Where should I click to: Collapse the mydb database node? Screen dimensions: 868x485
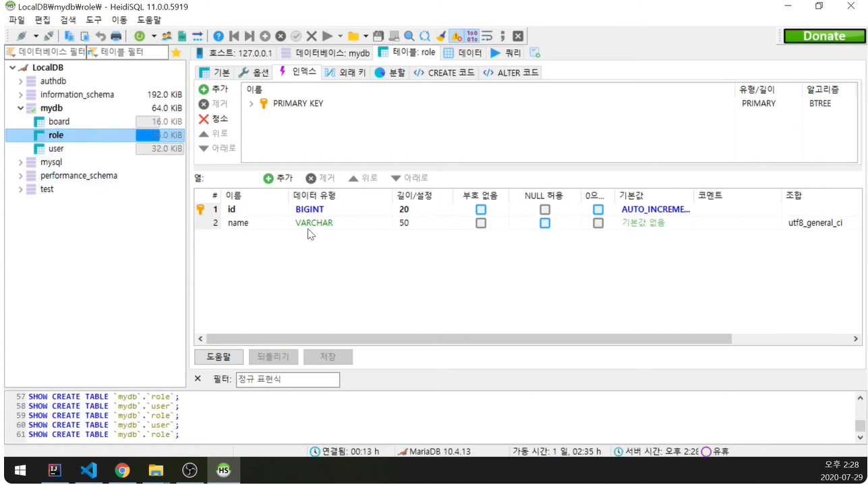coord(20,108)
